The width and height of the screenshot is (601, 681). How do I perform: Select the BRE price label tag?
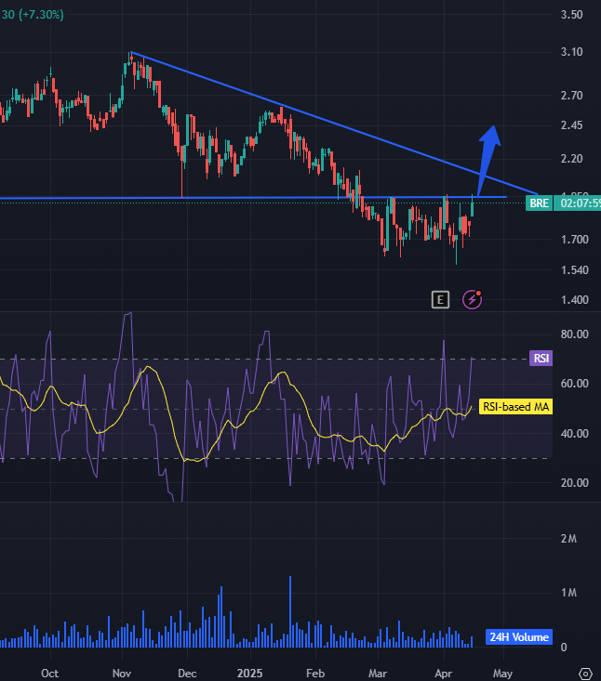pos(539,203)
